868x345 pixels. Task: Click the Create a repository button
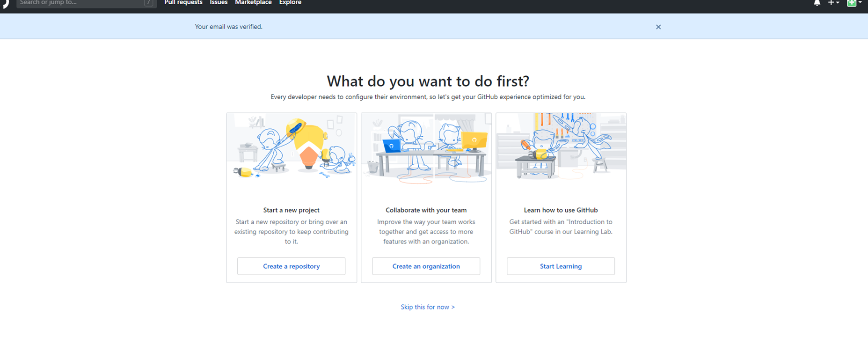tap(291, 266)
